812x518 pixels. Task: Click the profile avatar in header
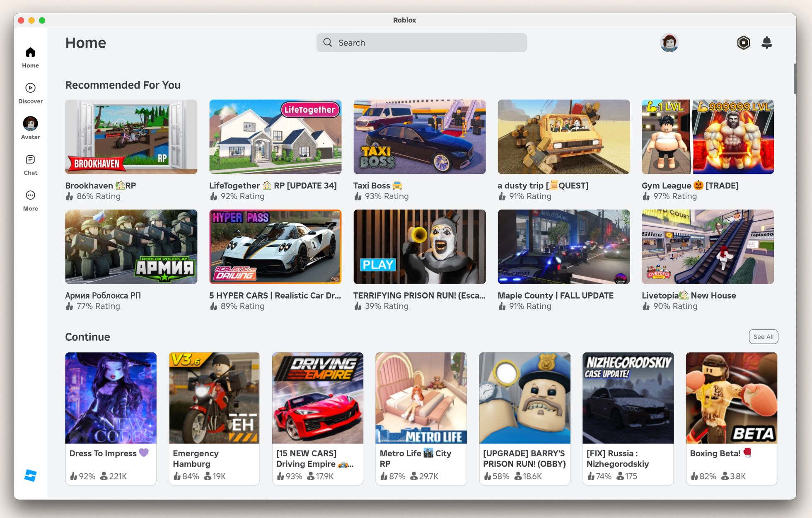pyautogui.click(x=669, y=43)
